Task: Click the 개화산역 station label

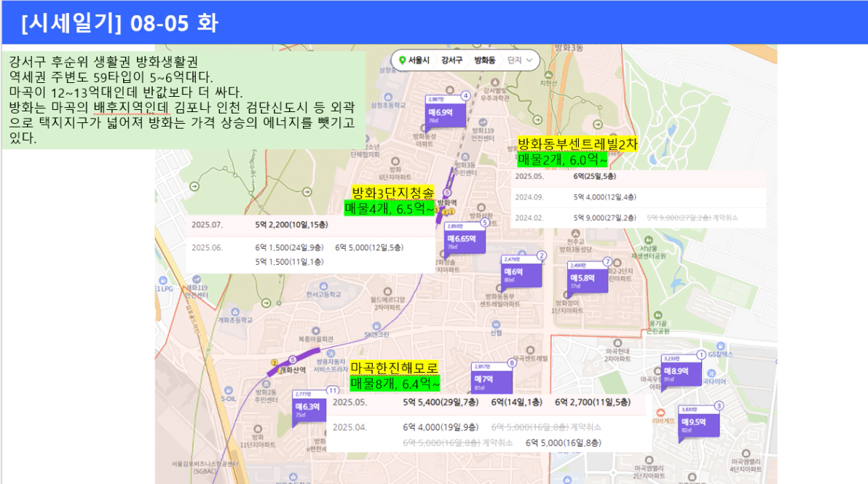Action: coord(293,370)
